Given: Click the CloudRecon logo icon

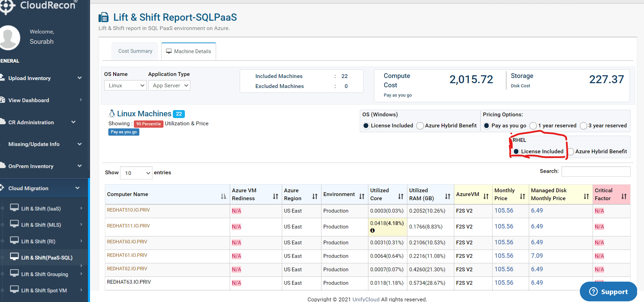Looking at the screenshot, I should click(x=8, y=6).
